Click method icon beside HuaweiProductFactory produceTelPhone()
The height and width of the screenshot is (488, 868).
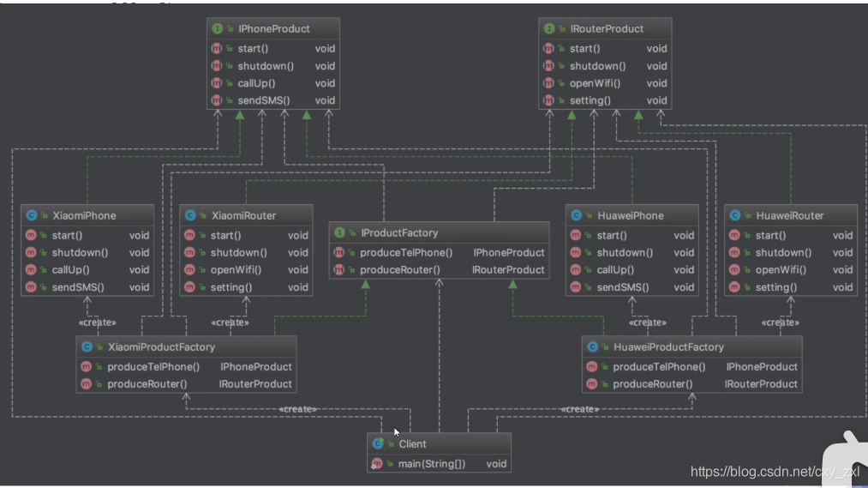[x=591, y=367]
